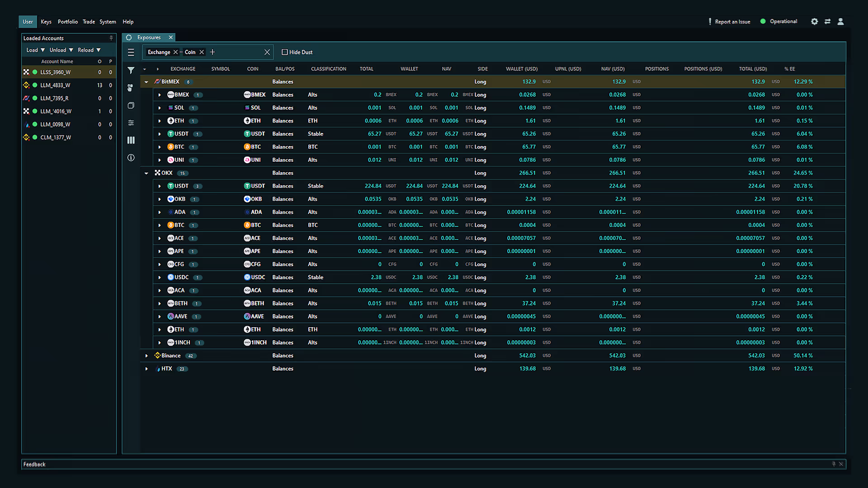This screenshot has width=868, height=488.
Task: Open the Reload dropdown
Action: coord(89,50)
